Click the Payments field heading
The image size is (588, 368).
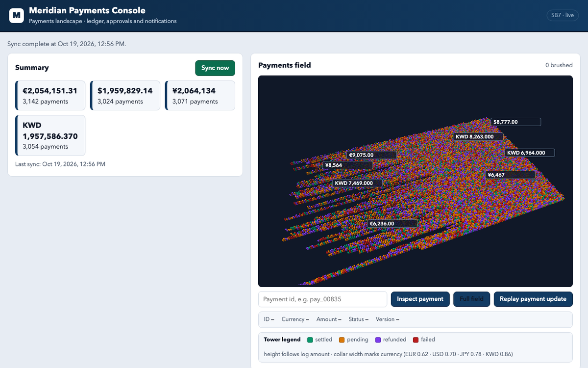tap(285, 65)
